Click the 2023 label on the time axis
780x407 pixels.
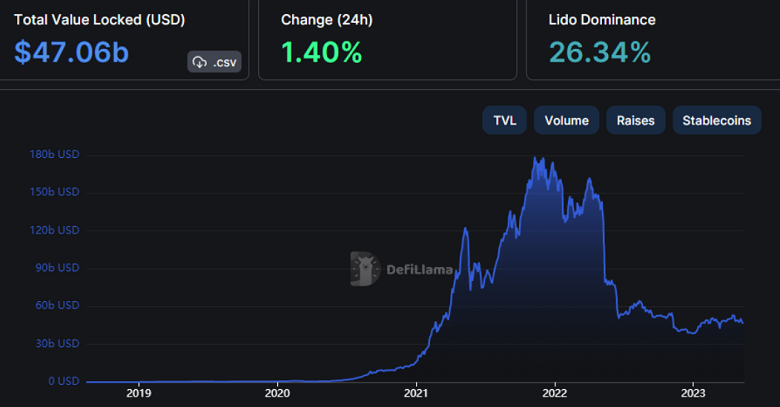click(x=693, y=393)
